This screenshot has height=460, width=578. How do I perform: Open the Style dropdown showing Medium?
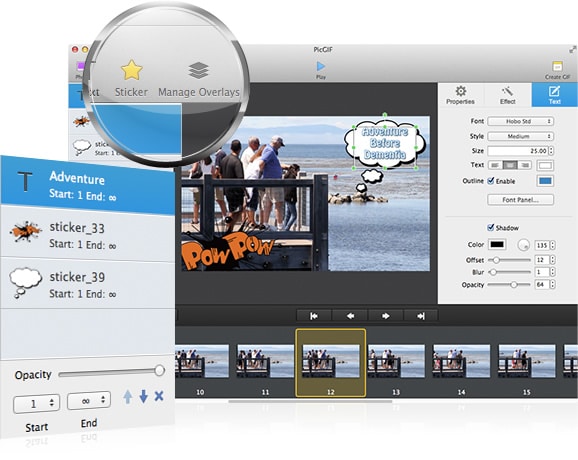tap(520, 136)
